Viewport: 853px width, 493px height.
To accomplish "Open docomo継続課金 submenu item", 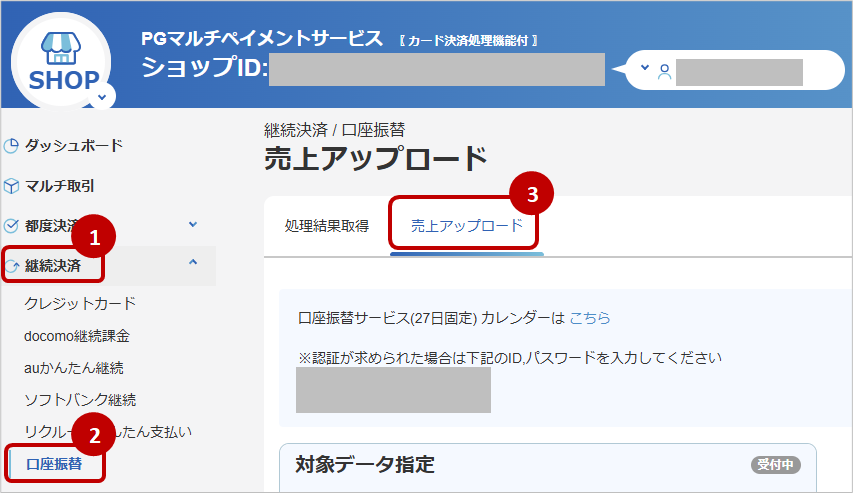I will tap(77, 336).
